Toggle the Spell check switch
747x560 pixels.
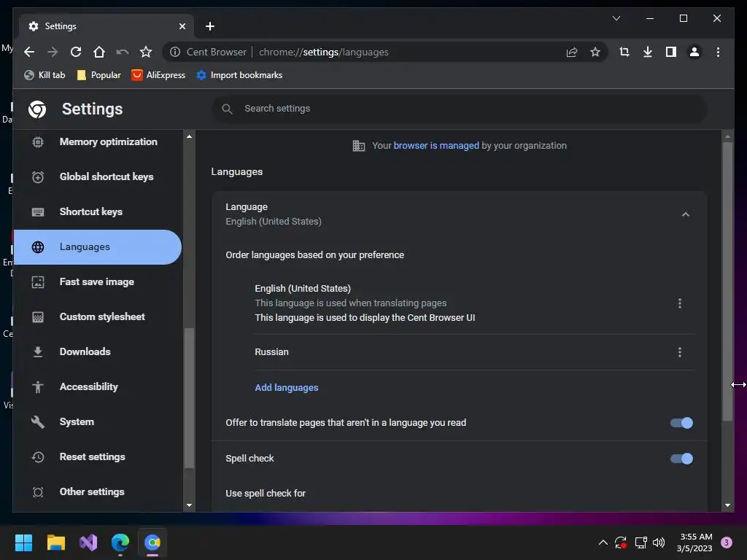681,459
